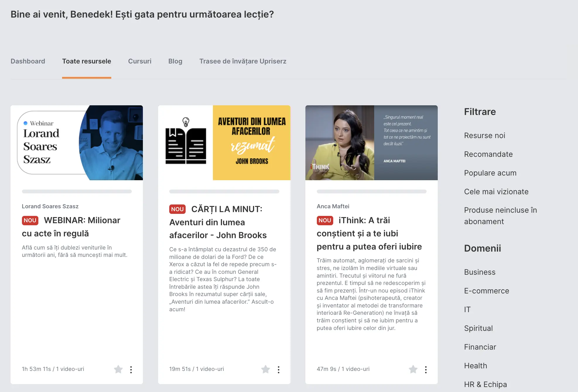578x392 pixels.
Task: Click the progress bar on the Milionar webinar card
Action: point(77,191)
